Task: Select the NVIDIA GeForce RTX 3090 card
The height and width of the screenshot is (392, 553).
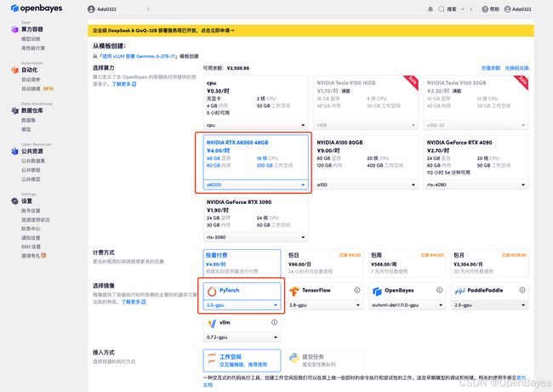Action: point(255,219)
